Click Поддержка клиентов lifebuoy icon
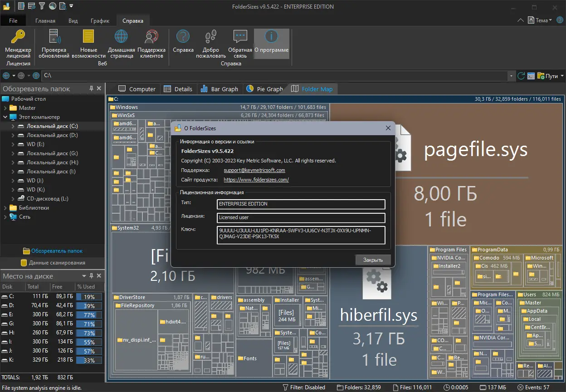Viewport: 566px width, 392px height. tap(151, 36)
